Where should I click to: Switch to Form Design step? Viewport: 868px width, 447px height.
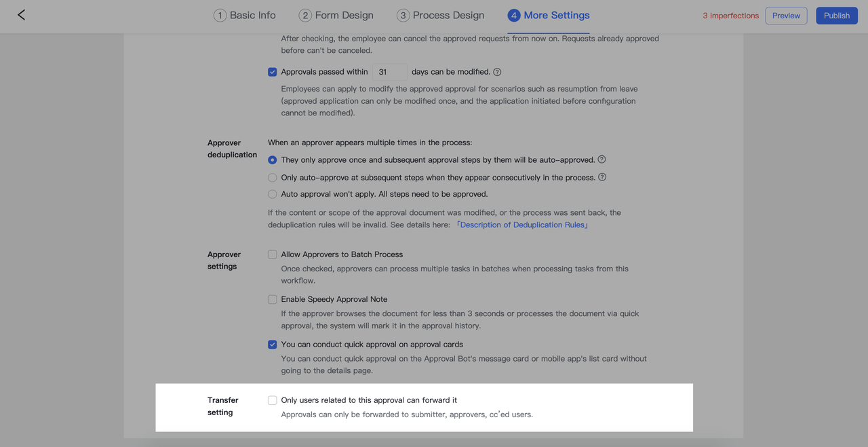pyautogui.click(x=336, y=15)
